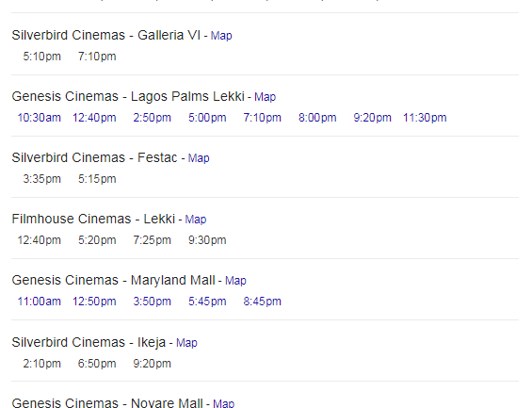Choose 5:45pm showtime at Maryland Mall
Screen dimensions: 532x408
(207, 302)
